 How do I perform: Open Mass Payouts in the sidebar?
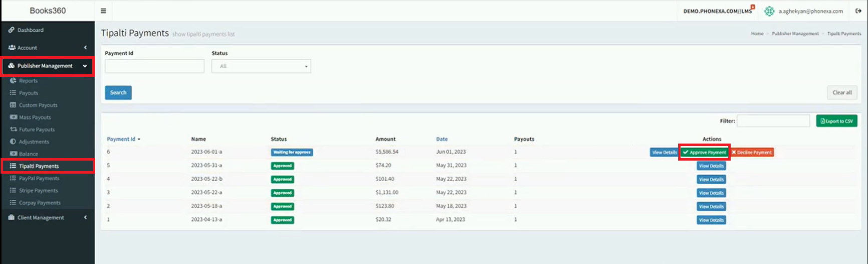pyautogui.click(x=35, y=117)
